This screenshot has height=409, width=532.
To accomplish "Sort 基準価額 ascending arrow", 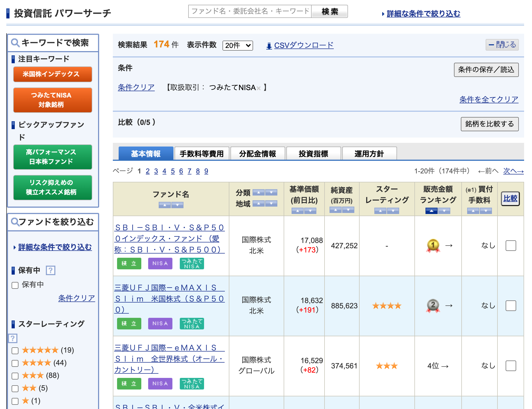I will click(x=298, y=211).
